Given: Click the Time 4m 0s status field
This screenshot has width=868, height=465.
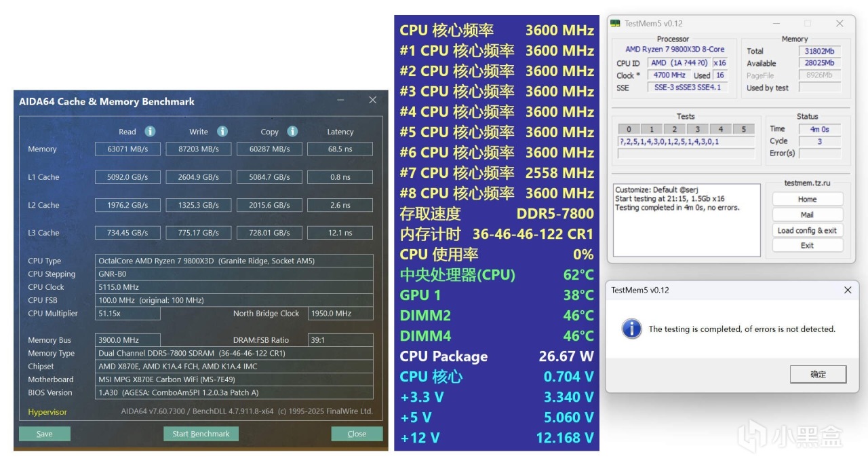Looking at the screenshot, I should 819,129.
